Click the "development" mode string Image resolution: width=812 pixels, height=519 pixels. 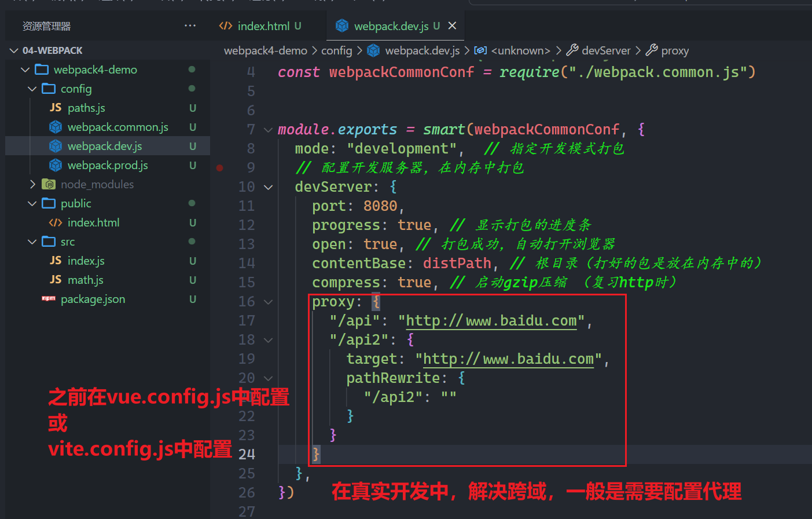coord(402,149)
